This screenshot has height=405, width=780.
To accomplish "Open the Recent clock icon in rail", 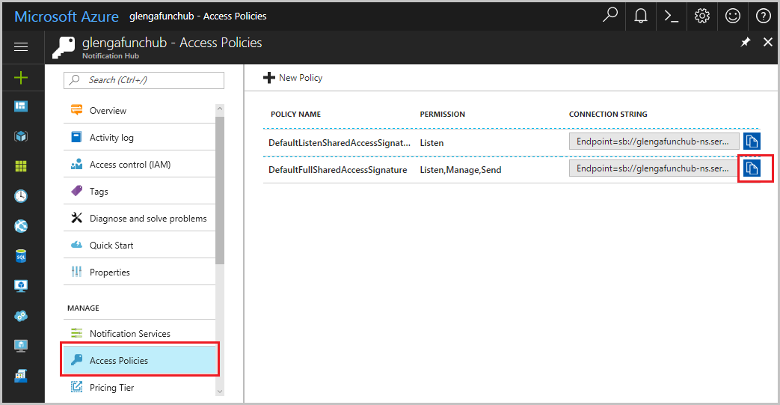I will tap(21, 196).
